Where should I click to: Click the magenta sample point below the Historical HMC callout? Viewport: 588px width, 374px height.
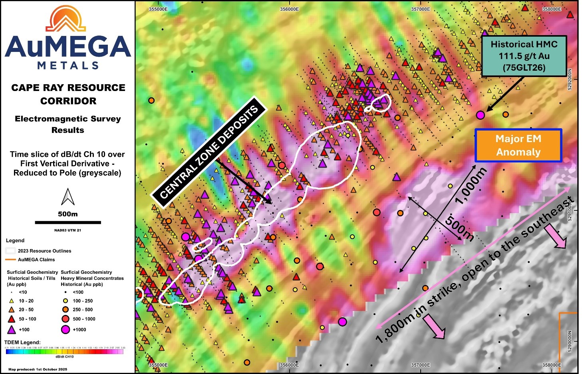(x=481, y=115)
